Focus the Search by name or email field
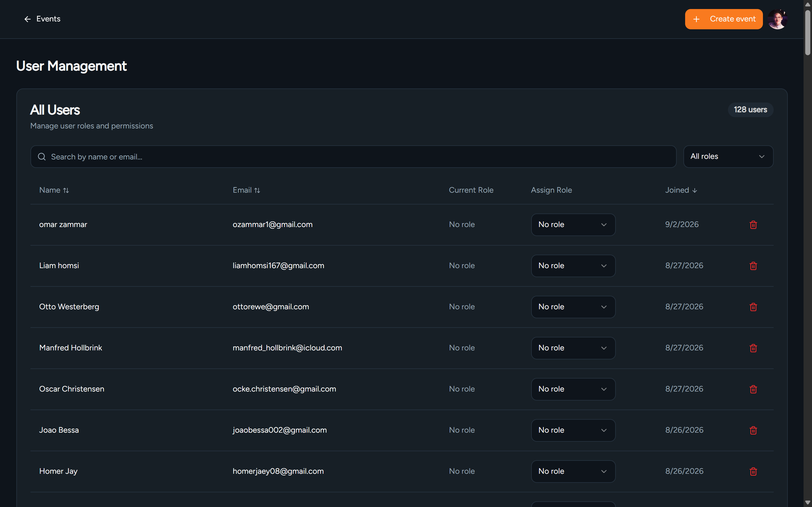812x507 pixels. point(353,157)
